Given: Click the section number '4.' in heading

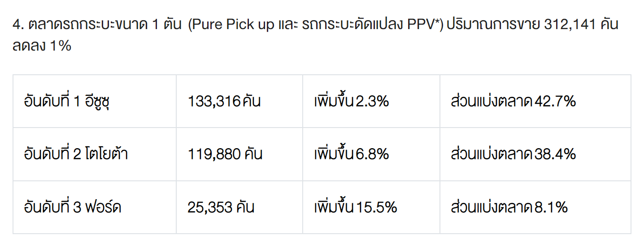Looking at the screenshot, I should click(18, 25).
